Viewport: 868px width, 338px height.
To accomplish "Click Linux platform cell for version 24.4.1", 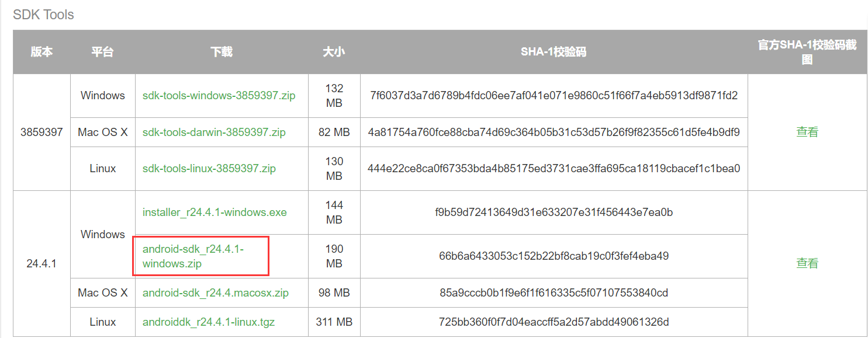I will (103, 322).
